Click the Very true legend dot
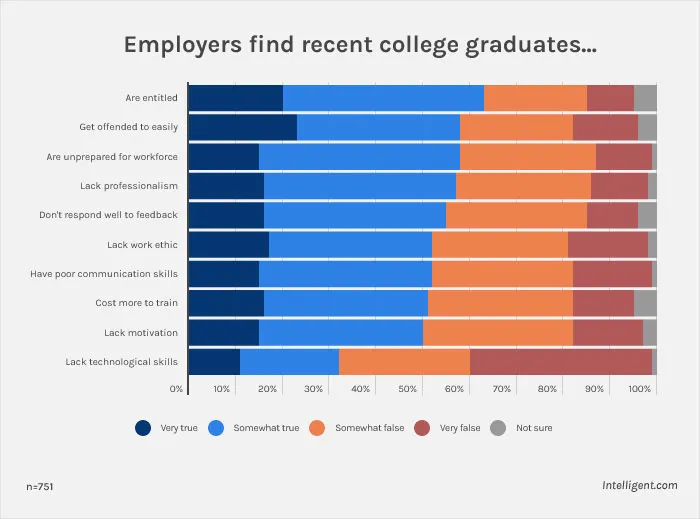 [143, 428]
